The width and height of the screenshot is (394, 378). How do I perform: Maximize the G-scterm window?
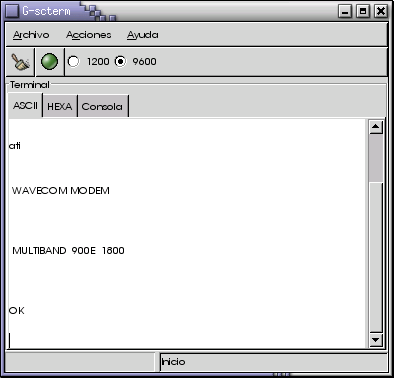coord(363,11)
